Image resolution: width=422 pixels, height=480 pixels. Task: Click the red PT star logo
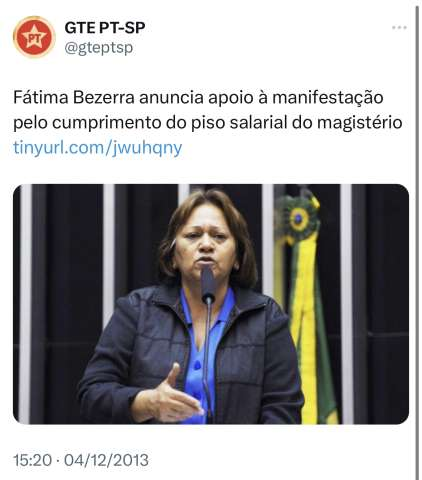click(x=34, y=37)
